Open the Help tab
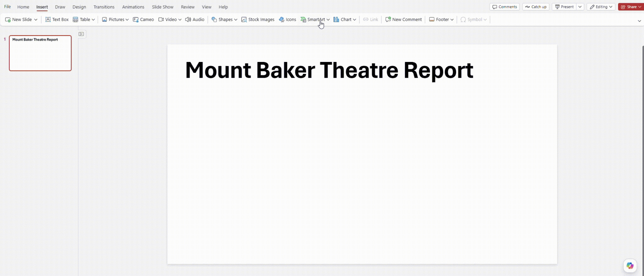The width and height of the screenshot is (644, 276). tap(223, 7)
